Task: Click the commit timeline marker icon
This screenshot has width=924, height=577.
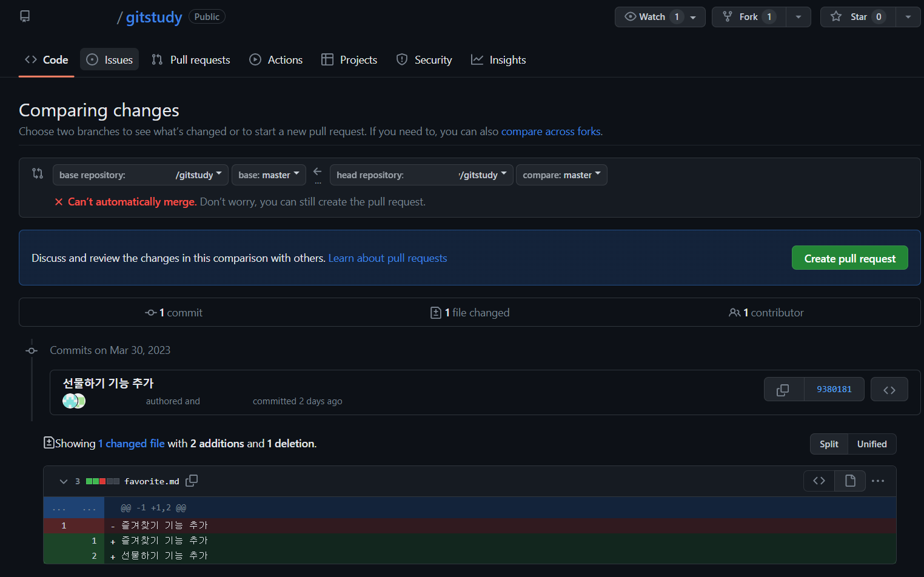Action: click(32, 350)
